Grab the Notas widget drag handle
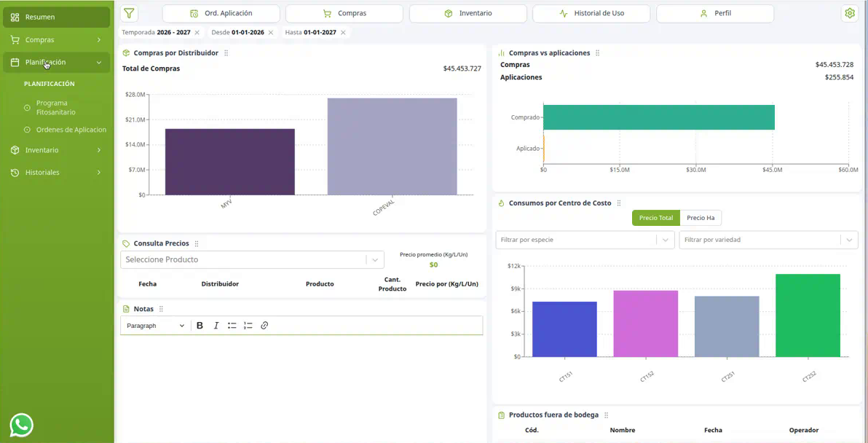The image size is (868, 443). pos(161,309)
